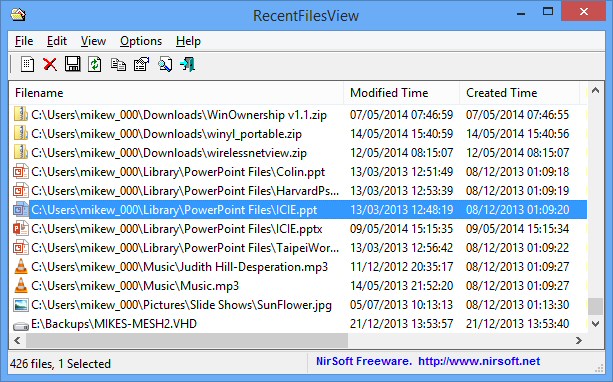The height and width of the screenshot is (382, 613).
Task: Select the Judith Hill-Desperation.mp3 filename
Action: (x=179, y=267)
